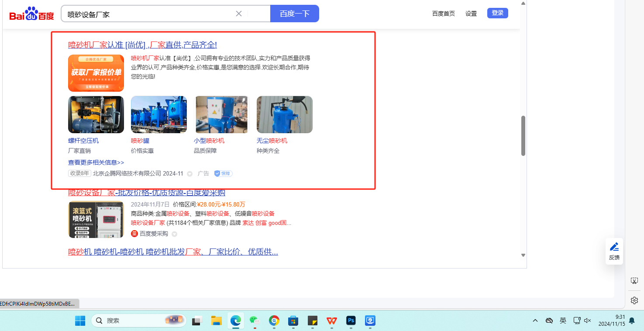The image size is (644, 331).
Task: Open WPS Office from the taskbar
Action: [x=332, y=321]
